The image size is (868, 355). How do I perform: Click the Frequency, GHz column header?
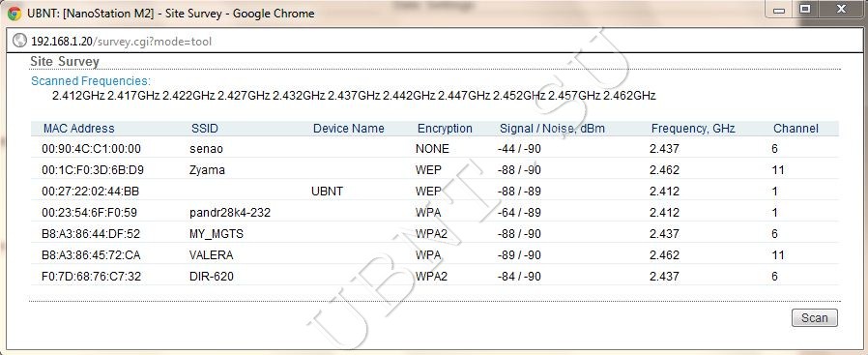(693, 129)
